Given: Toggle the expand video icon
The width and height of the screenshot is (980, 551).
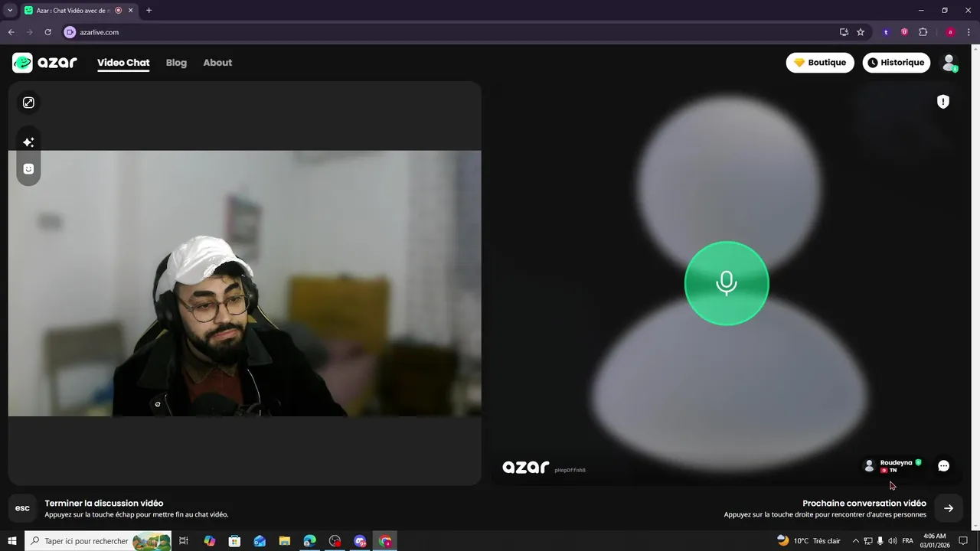Looking at the screenshot, I should pyautogui.click(x=28, y=103).
